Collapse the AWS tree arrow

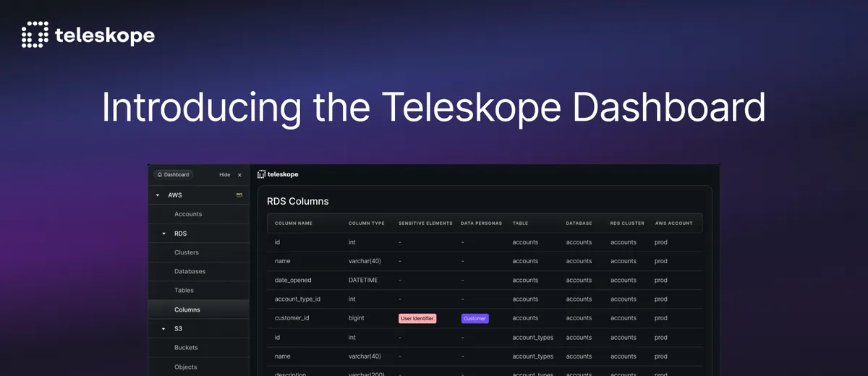158,195
